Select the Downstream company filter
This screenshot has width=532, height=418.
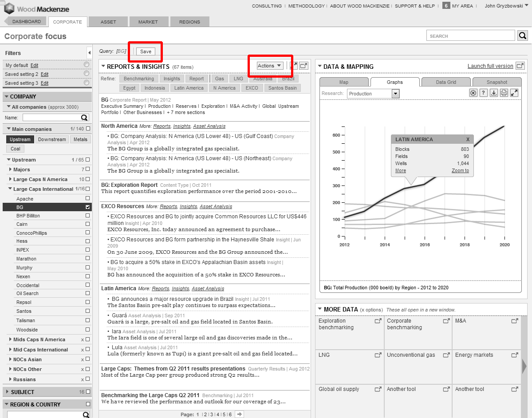52,139
